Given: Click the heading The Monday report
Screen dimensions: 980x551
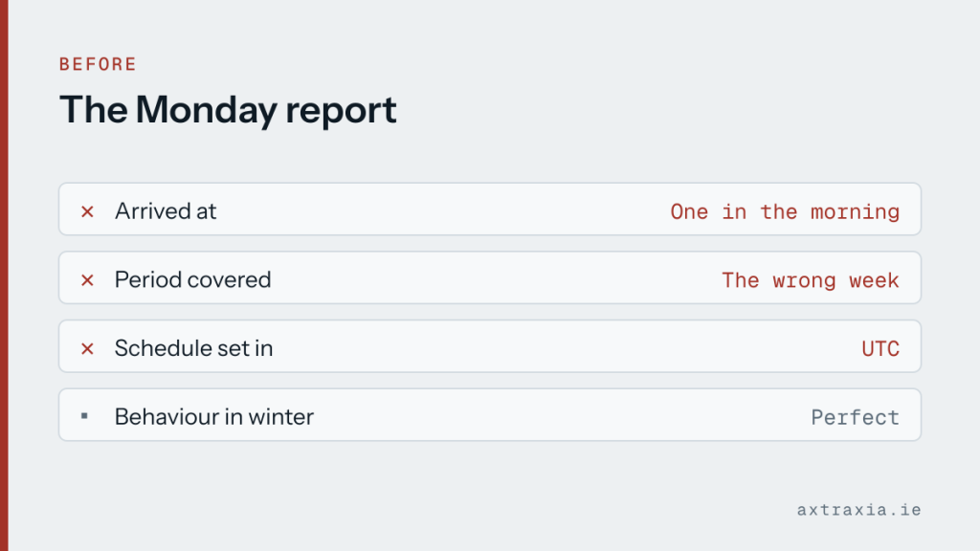Looking at the screenshot, I should tap(228, 110).
